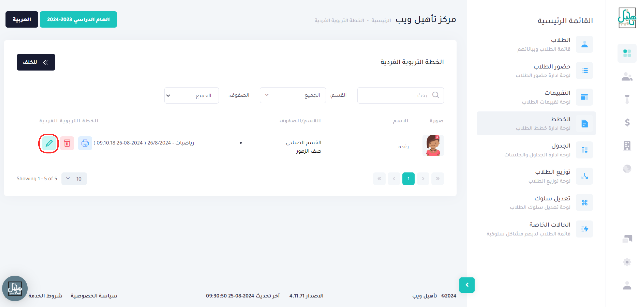
Task: Select التقييمات in the main menu
Action: (x=536, y=97)
